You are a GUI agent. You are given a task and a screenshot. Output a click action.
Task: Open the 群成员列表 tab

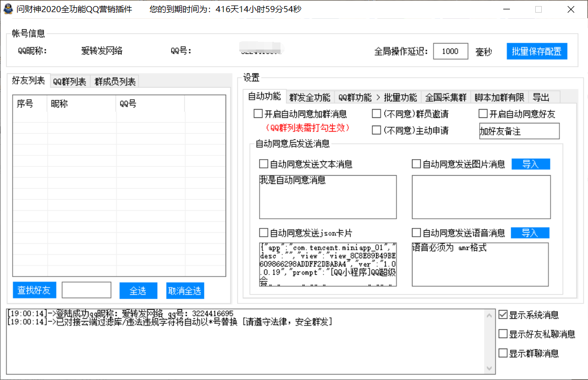(x=115, y=82)
